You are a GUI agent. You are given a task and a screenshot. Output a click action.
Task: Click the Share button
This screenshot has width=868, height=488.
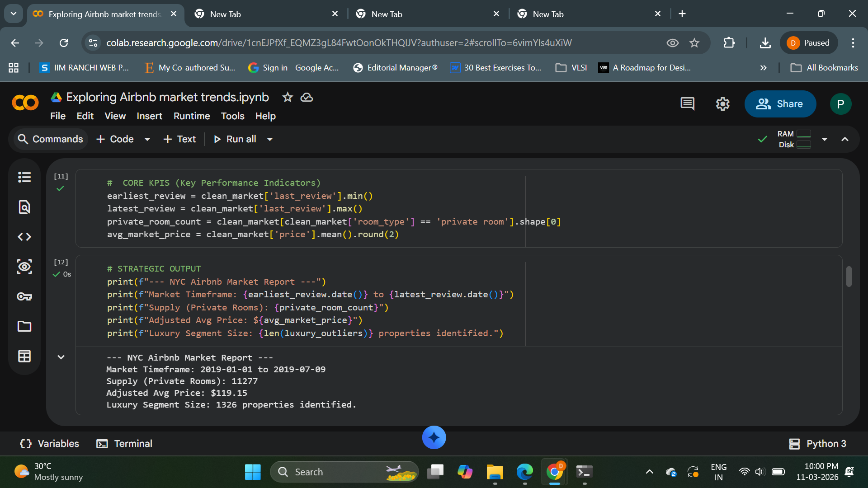coord(780,104)
